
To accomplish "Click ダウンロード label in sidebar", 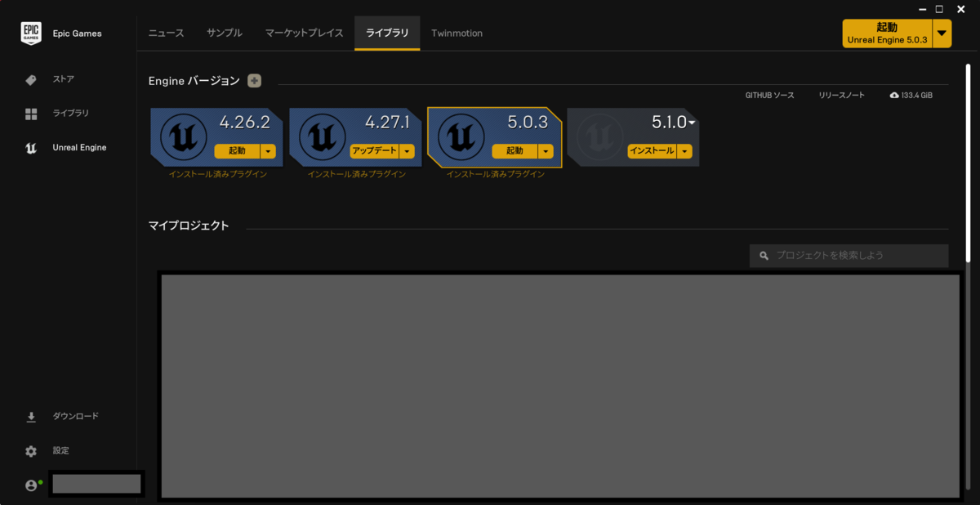I will coord(76,417).
